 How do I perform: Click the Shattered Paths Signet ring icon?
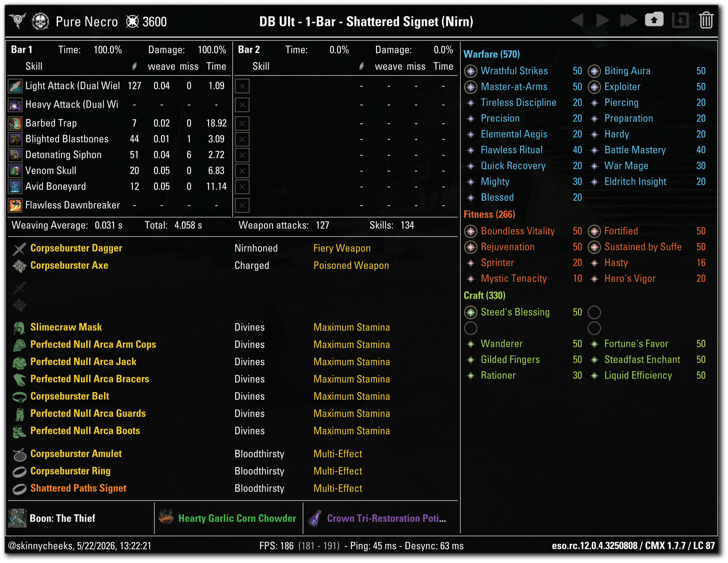(x=19, y=489)
